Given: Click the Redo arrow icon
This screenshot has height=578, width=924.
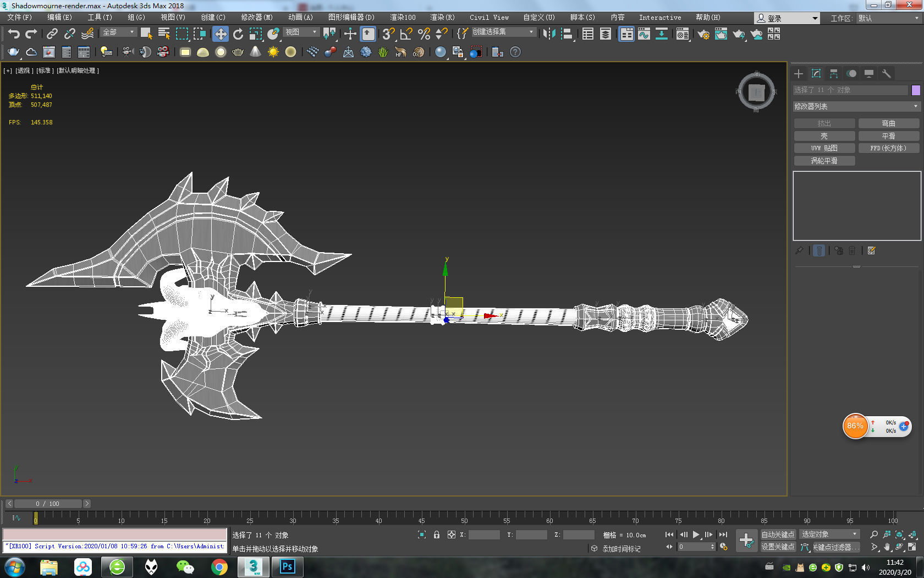Looking at the screenshot, I should coord(31,34).
